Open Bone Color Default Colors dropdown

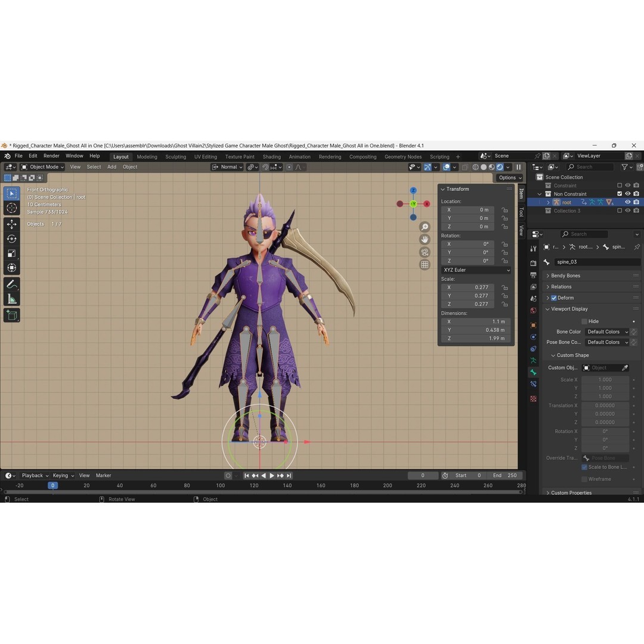pos(606,332)
